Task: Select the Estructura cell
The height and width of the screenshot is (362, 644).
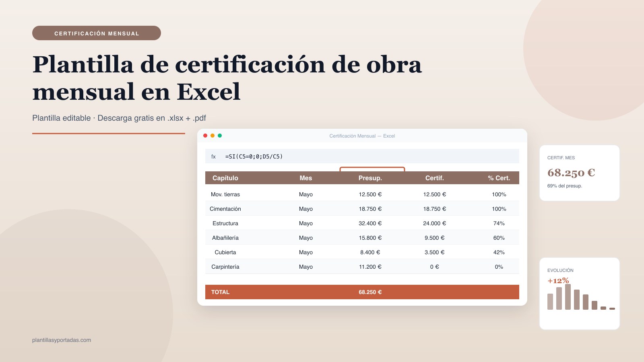Action: (225, 223)
